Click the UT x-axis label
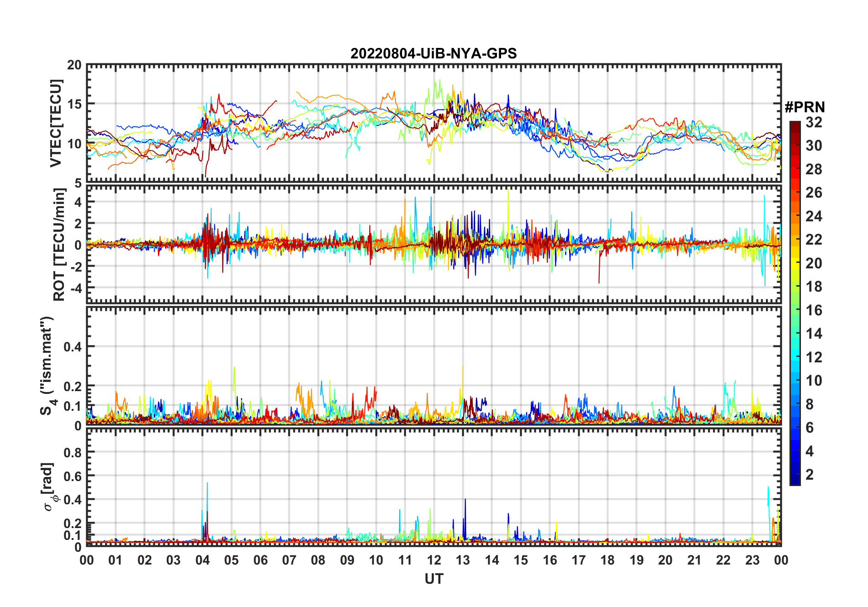 434,579
